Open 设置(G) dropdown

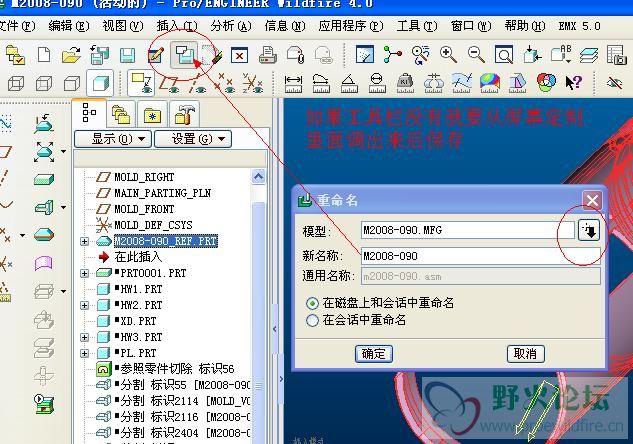coord(193,139)
